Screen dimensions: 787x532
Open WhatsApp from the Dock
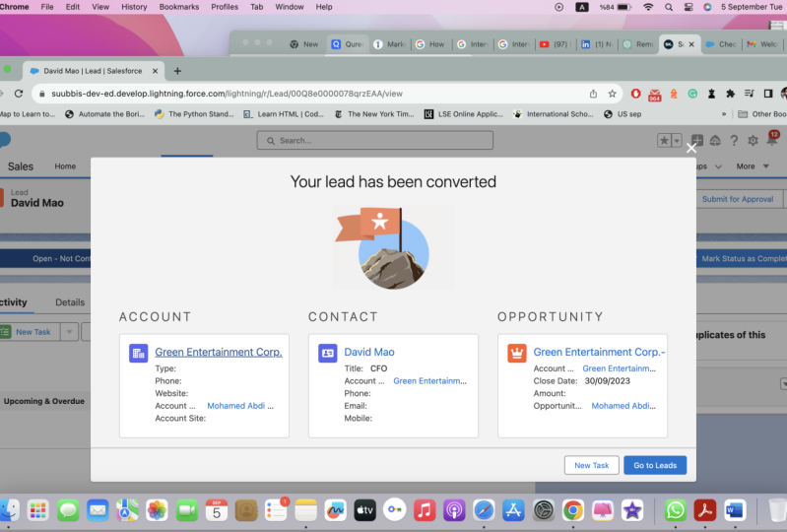click(675, 510)
